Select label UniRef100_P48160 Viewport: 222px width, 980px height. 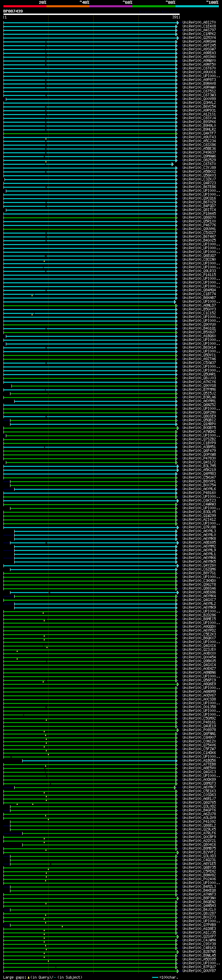pyautogui.click(x=199, y=493)
